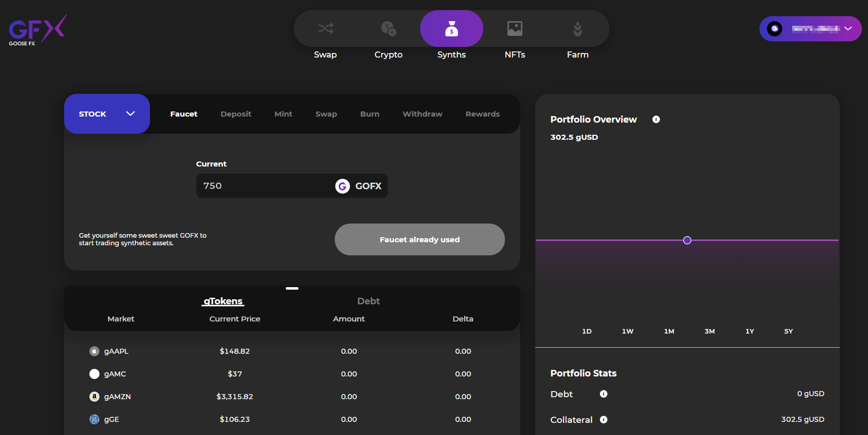Set chart range to 1M
Image resolution: width=868 pixels, height=435 pixels.
click(669, 332)
